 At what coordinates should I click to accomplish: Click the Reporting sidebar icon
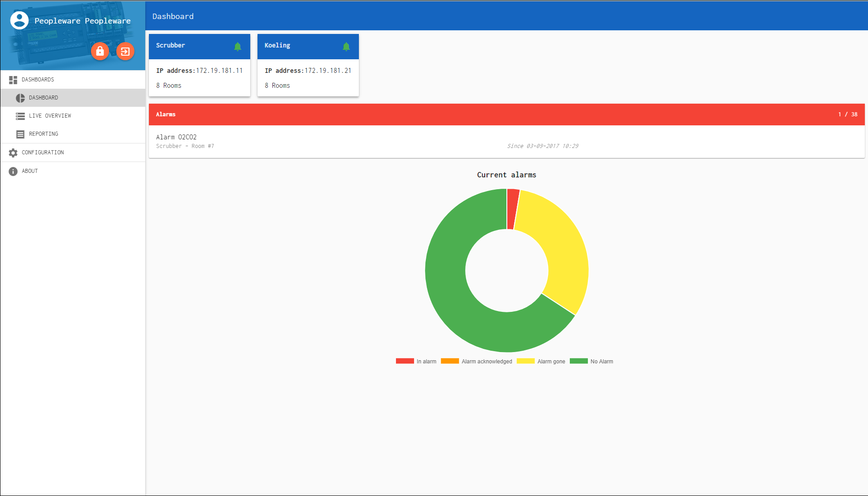(20, 134)
